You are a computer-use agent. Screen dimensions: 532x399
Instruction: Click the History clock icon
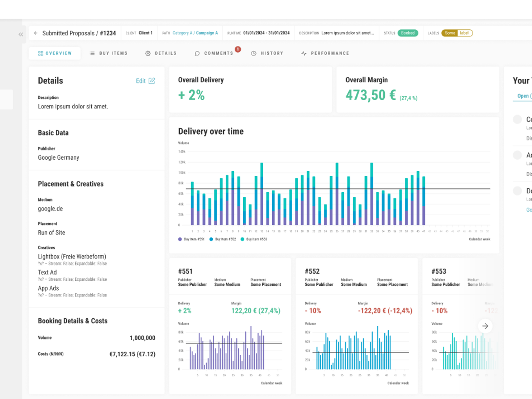254,53
